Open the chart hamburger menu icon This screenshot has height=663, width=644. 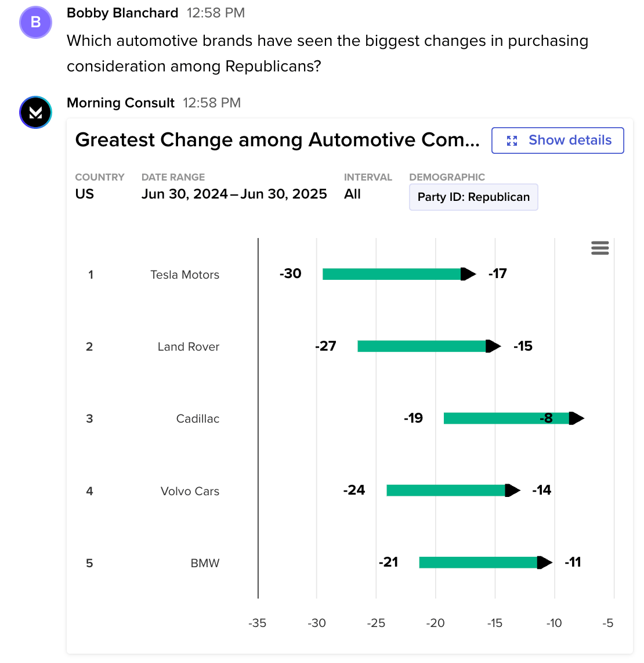600,248
